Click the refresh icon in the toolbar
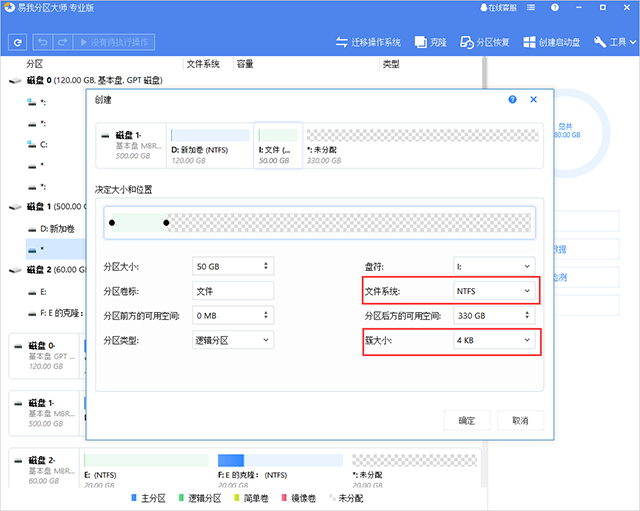 (x=17, y=42)
